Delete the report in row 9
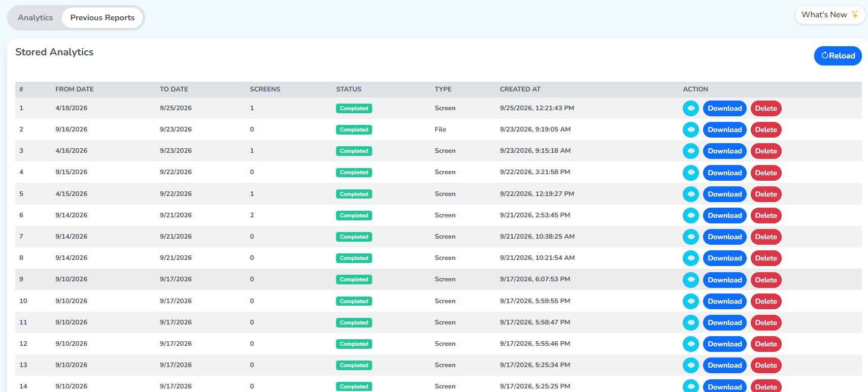Image resolution: width=868 pixels, height=392 pixels. coord(766,280)
